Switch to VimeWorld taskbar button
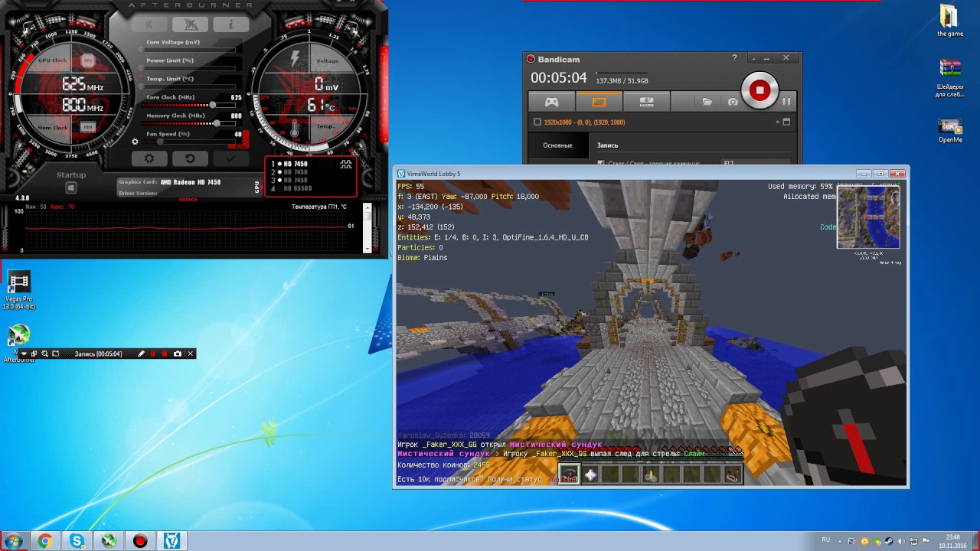The image size is (980, 551). 171,541
